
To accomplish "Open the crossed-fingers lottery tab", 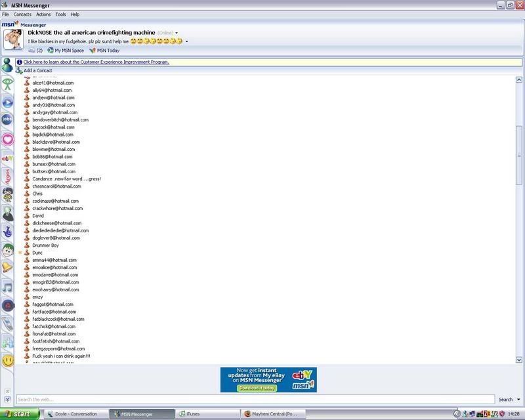I will (x=7, y=231).
